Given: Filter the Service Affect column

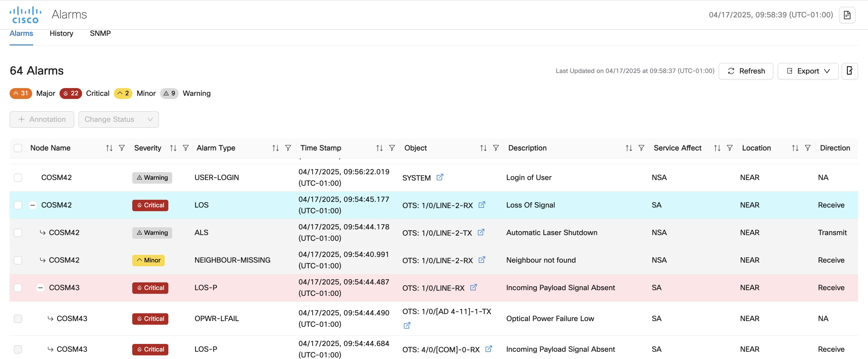Looking at the screenshot, I should click(x=730, y=148).
